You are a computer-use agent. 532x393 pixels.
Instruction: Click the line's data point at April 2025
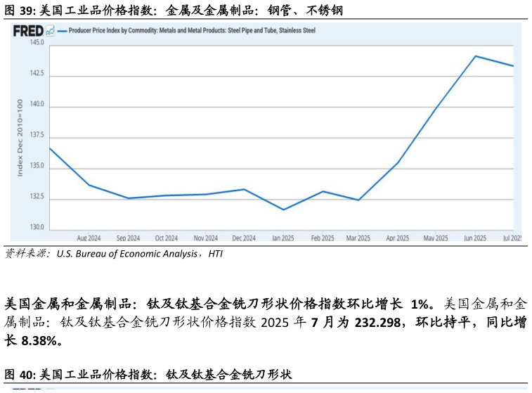coord(398,162)
